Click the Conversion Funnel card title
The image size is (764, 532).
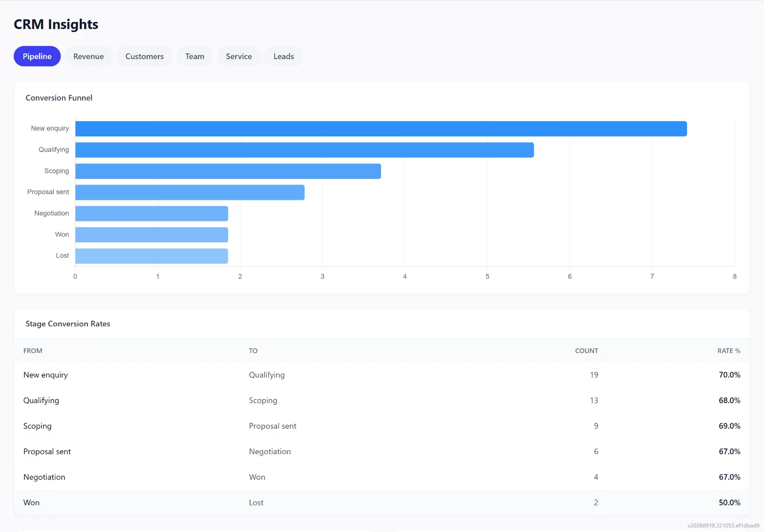[59, 98]
